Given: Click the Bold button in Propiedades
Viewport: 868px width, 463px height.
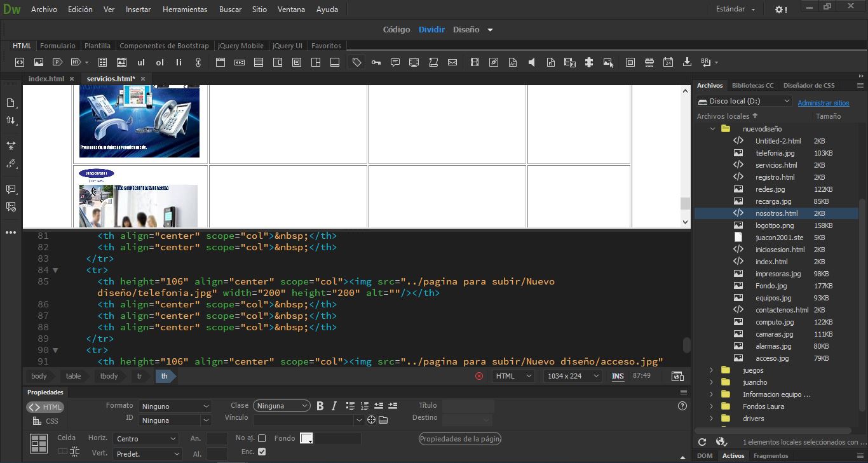Looking at the screenshot, I should 320,406.
